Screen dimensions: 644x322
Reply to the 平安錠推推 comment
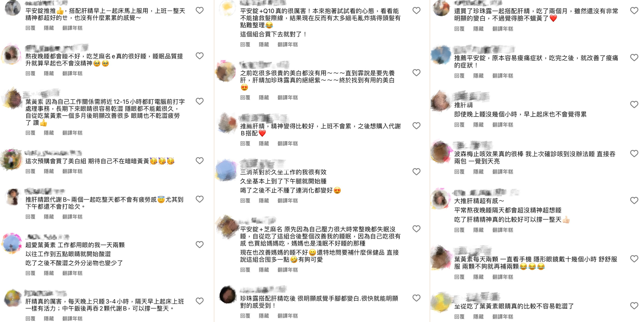click(x=30, y=28)
